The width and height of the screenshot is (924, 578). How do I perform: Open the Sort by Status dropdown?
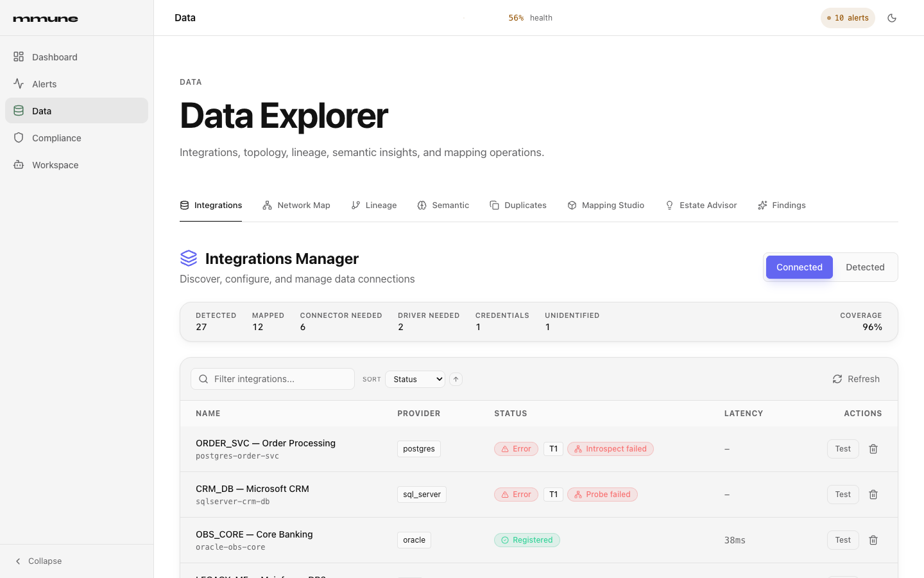tap(415, 380)
